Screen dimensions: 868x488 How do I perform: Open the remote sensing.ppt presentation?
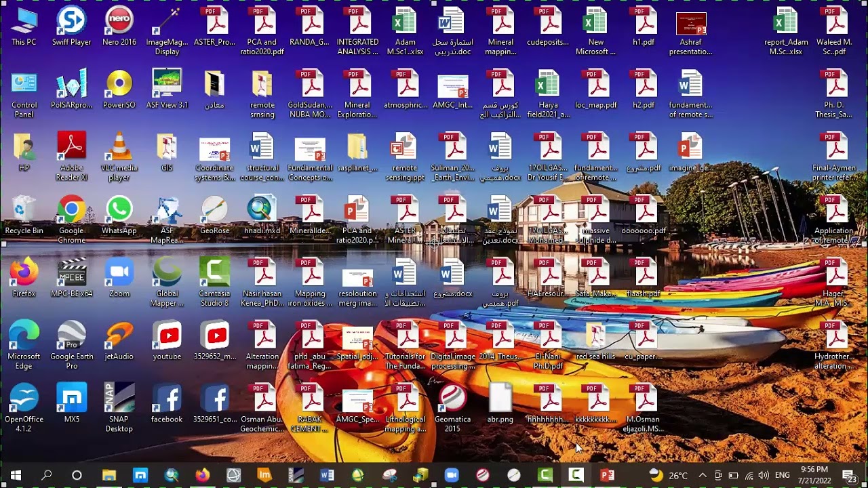click(405, 157)
